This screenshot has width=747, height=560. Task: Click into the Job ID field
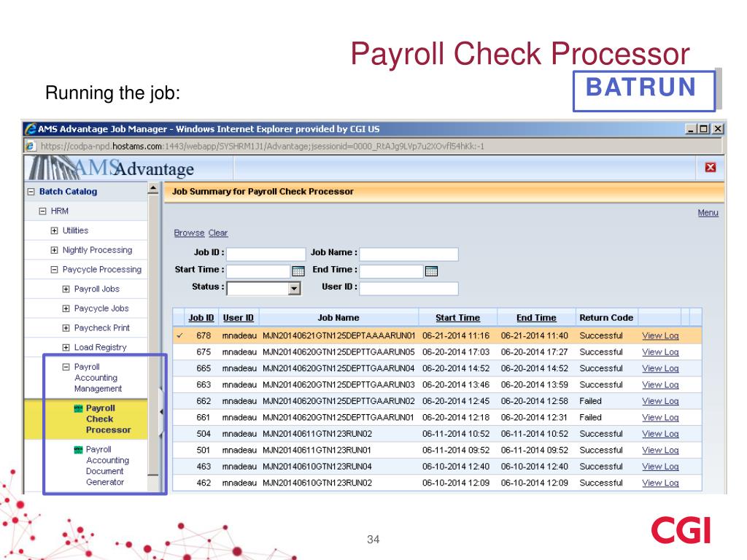click(x=266, y=254)
